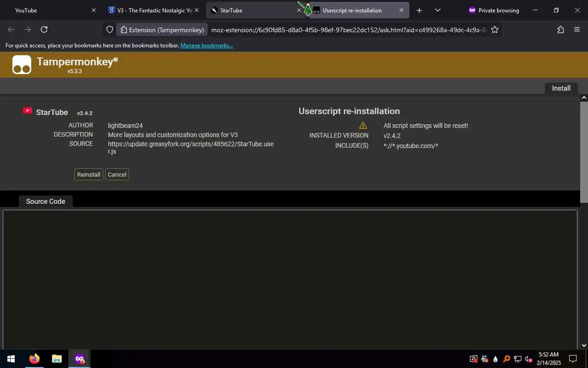Click the author name lightbeam24
The image size is (588, 368).
point(125,126)
